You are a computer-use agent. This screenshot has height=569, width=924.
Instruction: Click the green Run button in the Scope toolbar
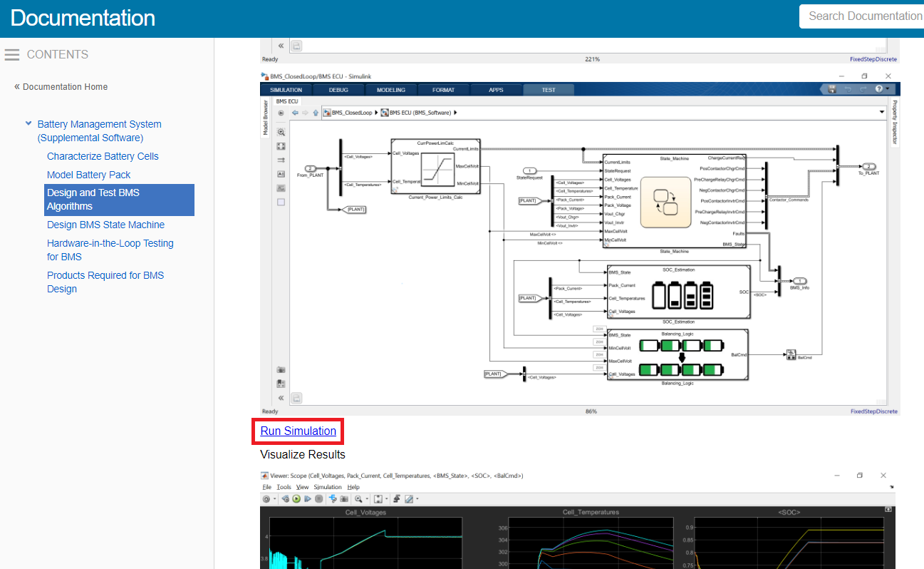(296, 498)
